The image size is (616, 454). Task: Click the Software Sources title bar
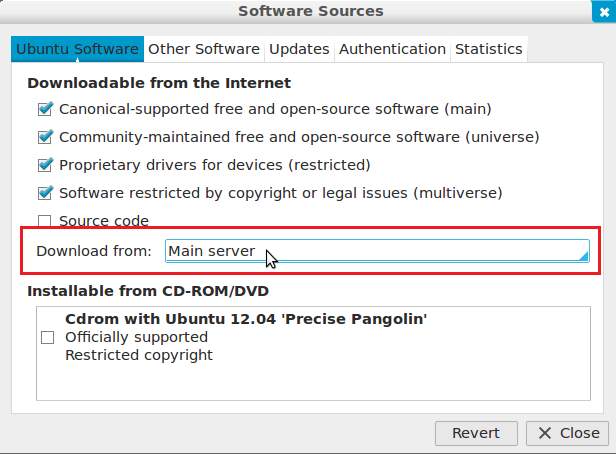(x=310, y=11)
